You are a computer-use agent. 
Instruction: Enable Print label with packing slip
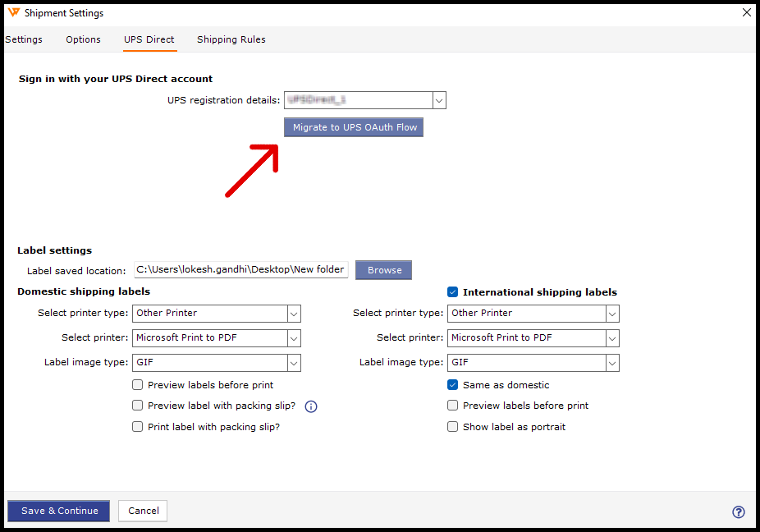[x=138, y=428]
